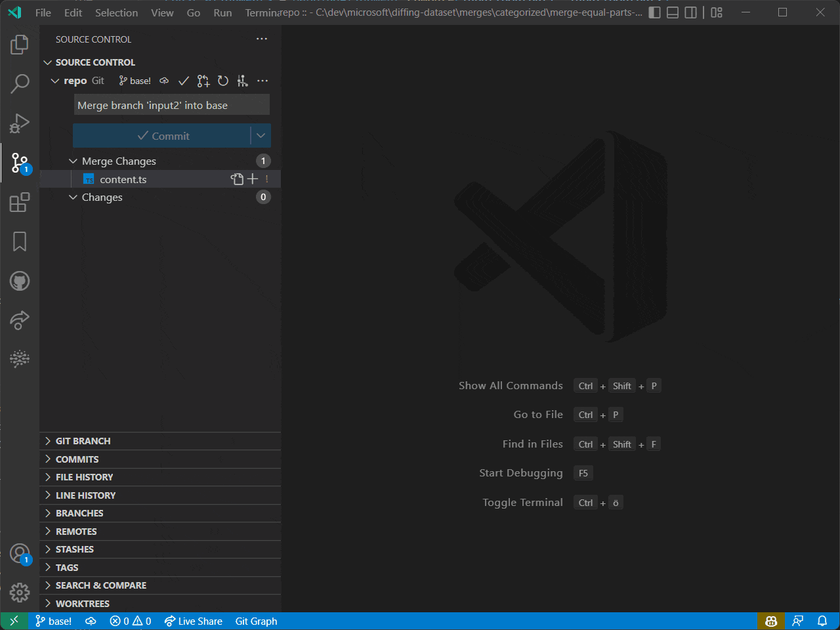Open the File menu
The image size is (840, 630).
click(x=43, y=12)
